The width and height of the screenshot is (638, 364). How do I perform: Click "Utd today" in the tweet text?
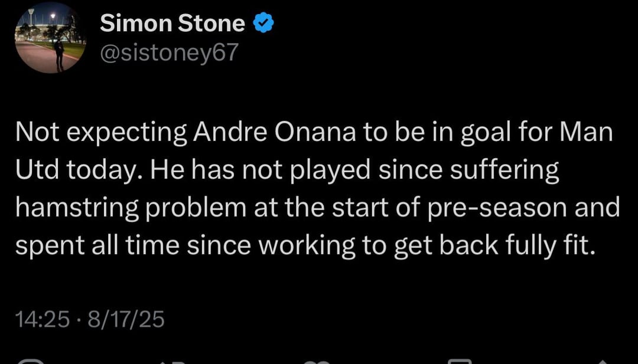pos(79,170)
